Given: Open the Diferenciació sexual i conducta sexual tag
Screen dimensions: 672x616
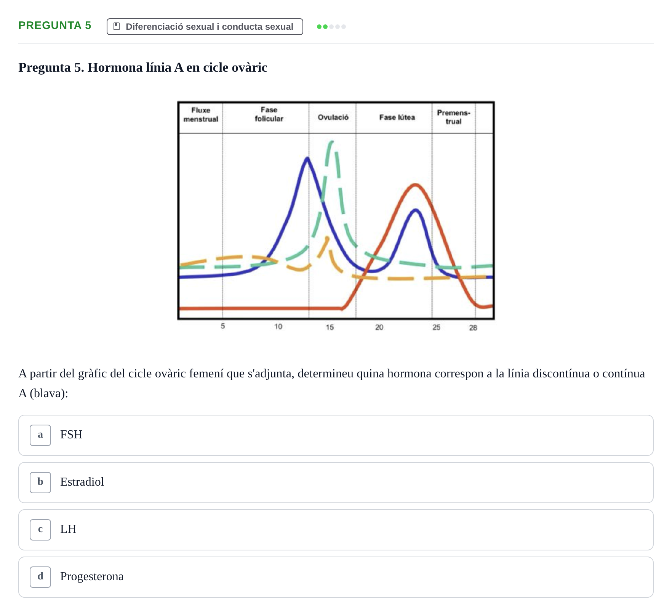Looking at the screenshot, I should (x=205, y=27).
